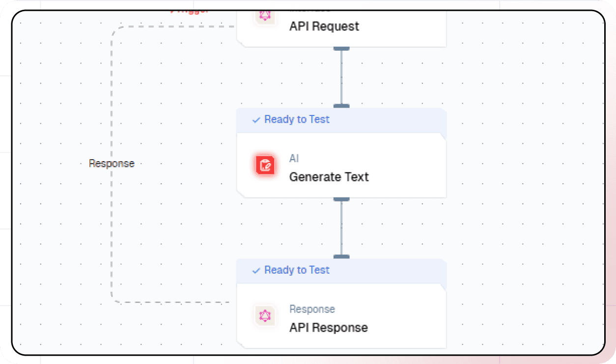Select the pink API Request node icon
This screenshot has height=364, width=616.
(265, 15)
